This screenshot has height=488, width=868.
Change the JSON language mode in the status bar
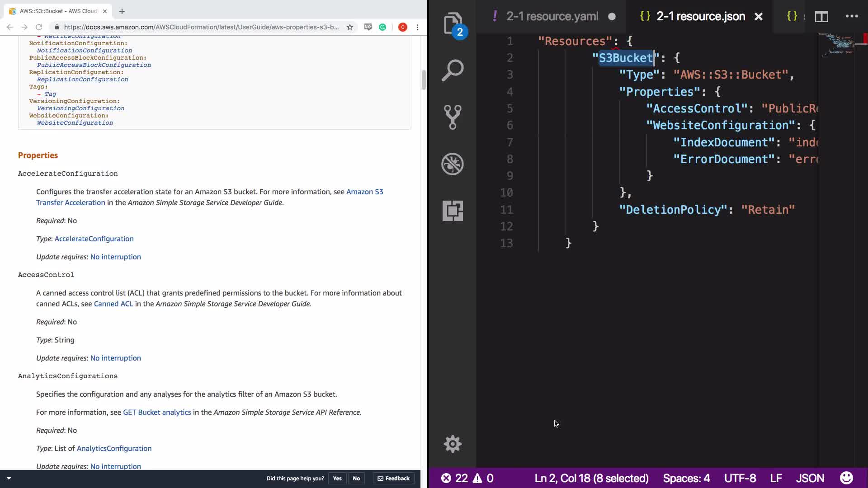pyautogui.click(x=810, y=478)
